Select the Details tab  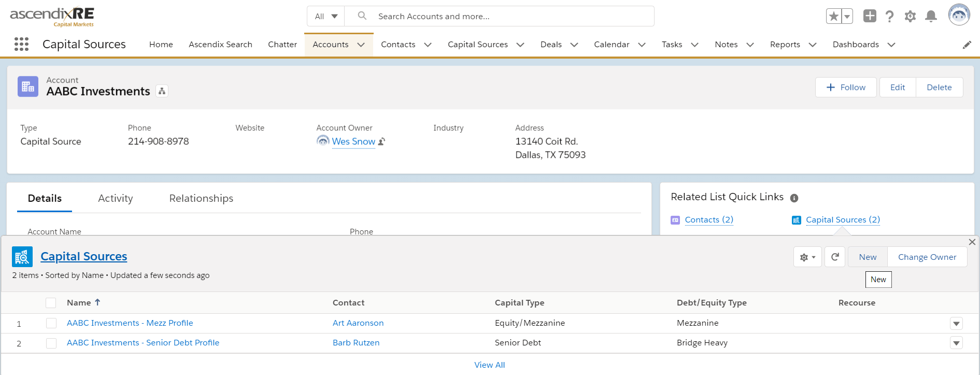(45, 198)
